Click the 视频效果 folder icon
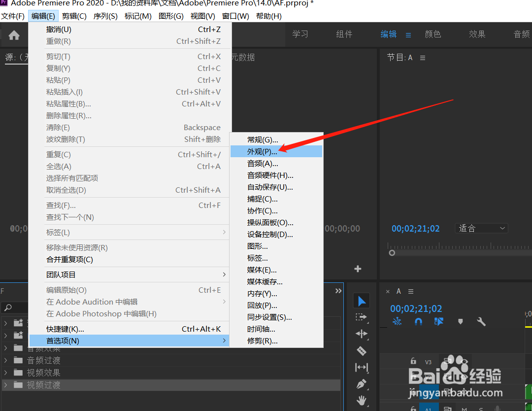 pos(18,372)
